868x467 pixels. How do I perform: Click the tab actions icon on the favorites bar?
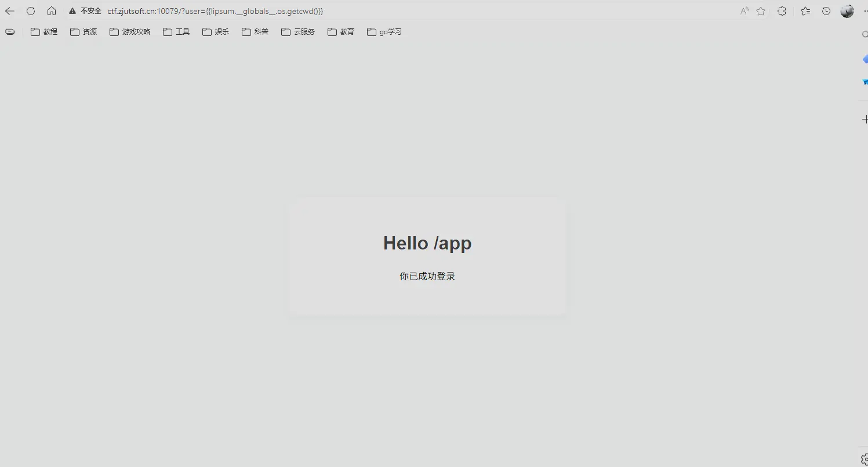(9, 31)
